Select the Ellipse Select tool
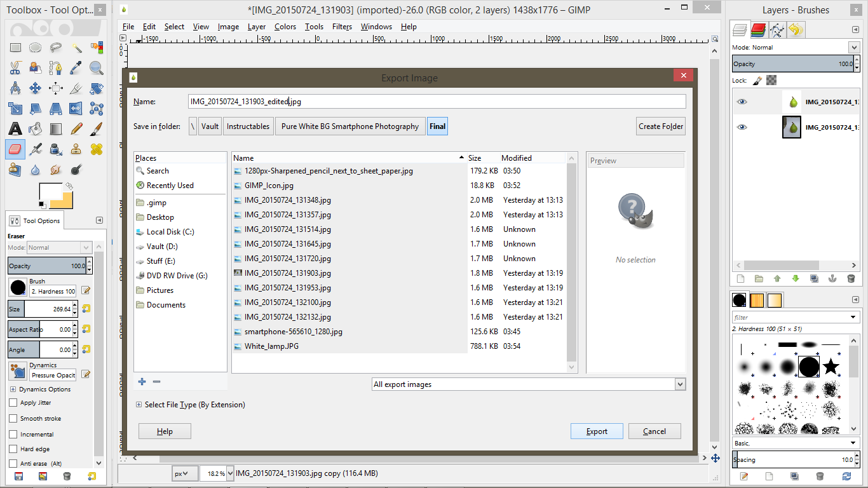The height and width of the screenshot is (488, 868). click(x=36, y=48)
